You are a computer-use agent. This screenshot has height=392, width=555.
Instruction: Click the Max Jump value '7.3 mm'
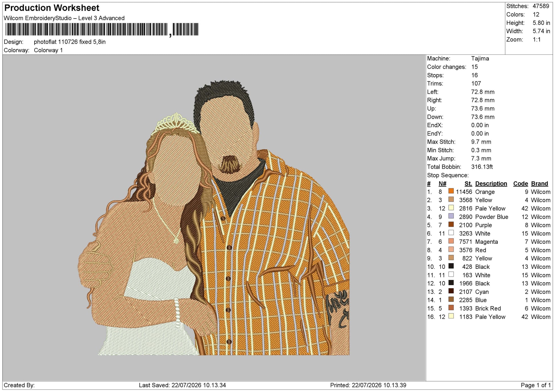tap(481, 159)
